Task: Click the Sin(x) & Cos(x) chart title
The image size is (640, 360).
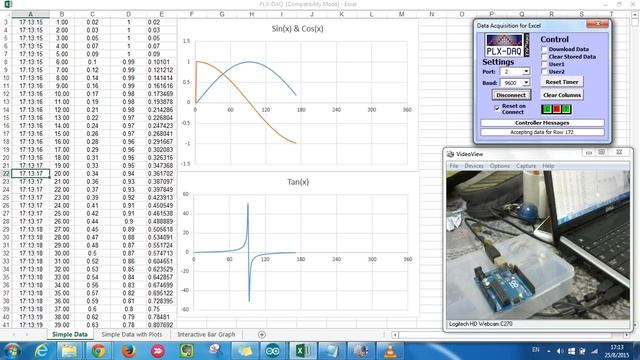Action: [297, 29]
